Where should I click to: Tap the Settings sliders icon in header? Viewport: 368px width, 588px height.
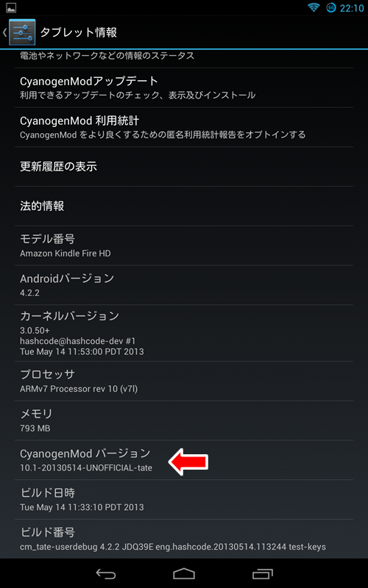(x=22, y=32)
